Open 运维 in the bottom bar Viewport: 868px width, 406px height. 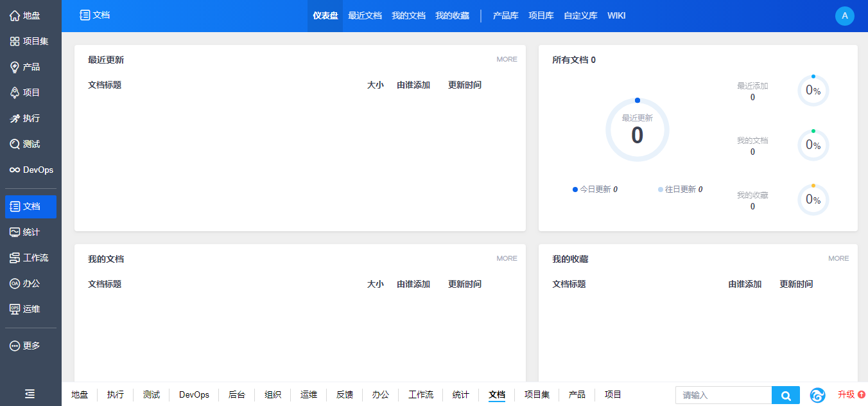click(x=309, y=394)
